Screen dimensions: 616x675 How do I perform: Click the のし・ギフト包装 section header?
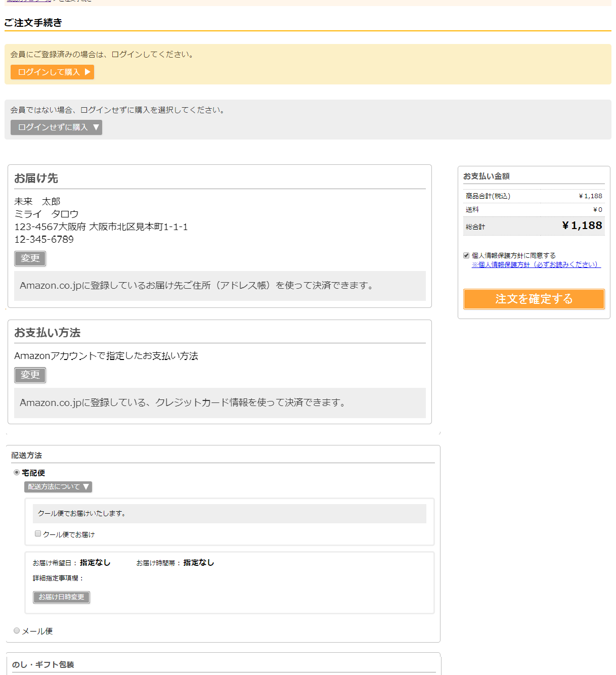43,664
